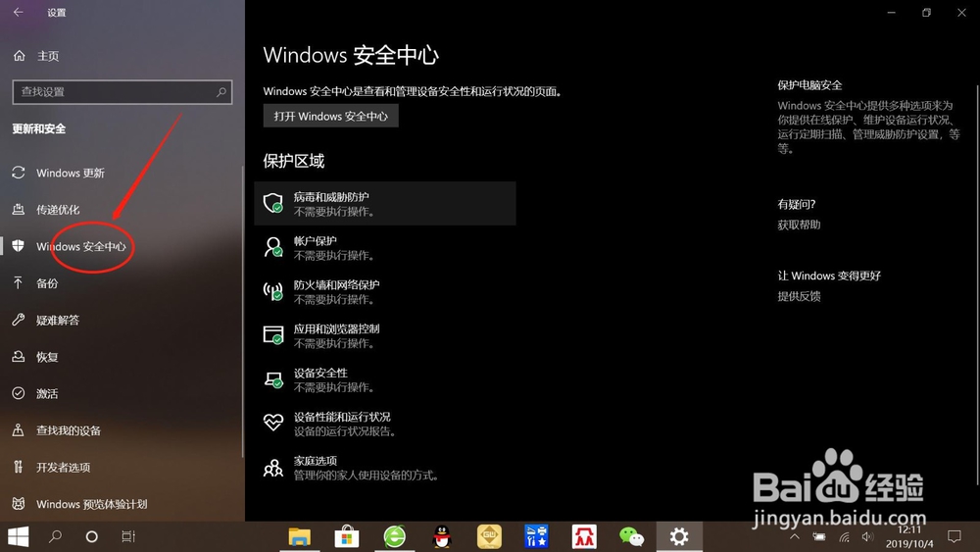Click the 帐户保护 person icon

tap(273, 247)
